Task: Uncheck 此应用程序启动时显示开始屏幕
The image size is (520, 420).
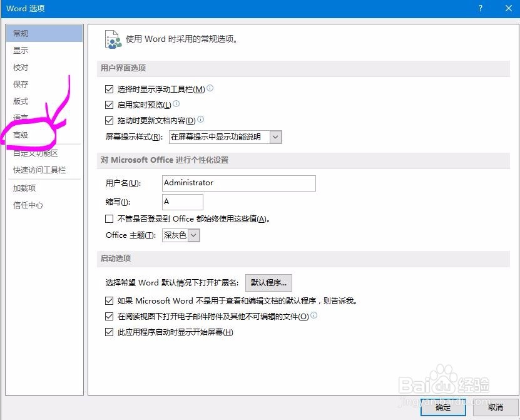Action: click(x=109, y=332)
